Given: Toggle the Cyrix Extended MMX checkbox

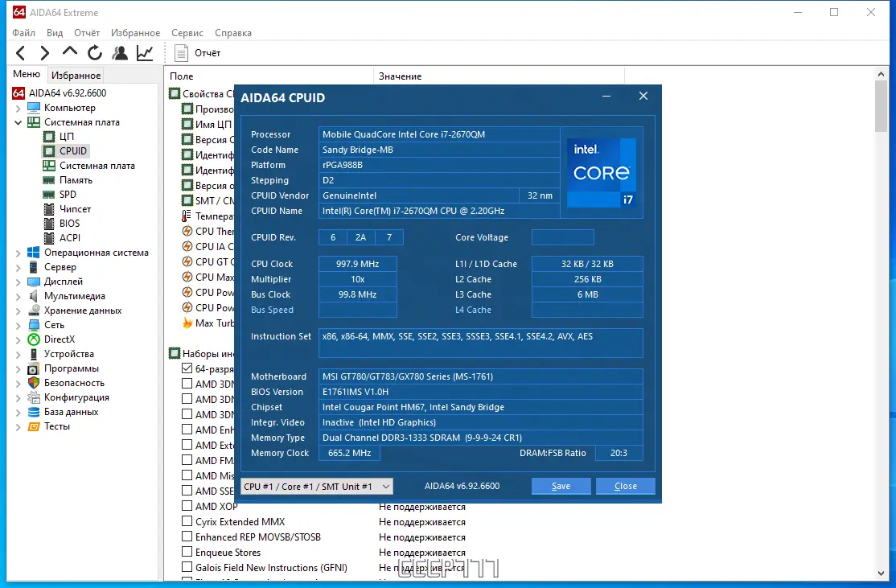Looking at the screenshot, I should click(187, 521).
